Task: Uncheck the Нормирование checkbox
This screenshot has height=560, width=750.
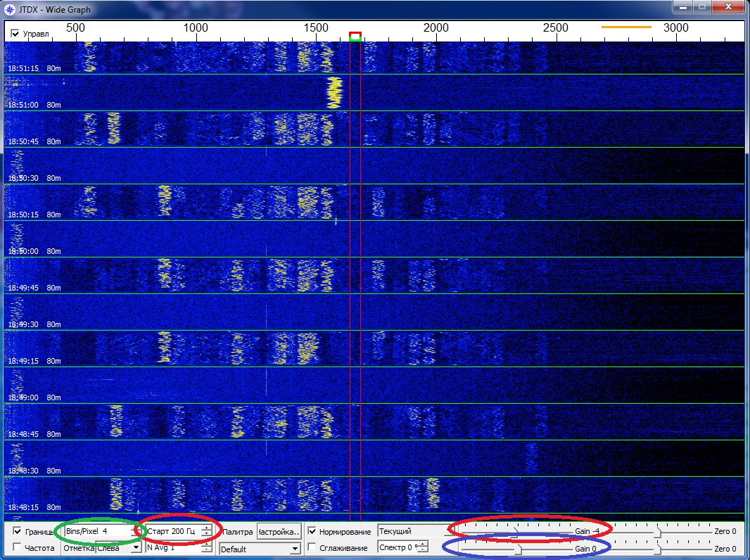Action: tap(313, 531)
